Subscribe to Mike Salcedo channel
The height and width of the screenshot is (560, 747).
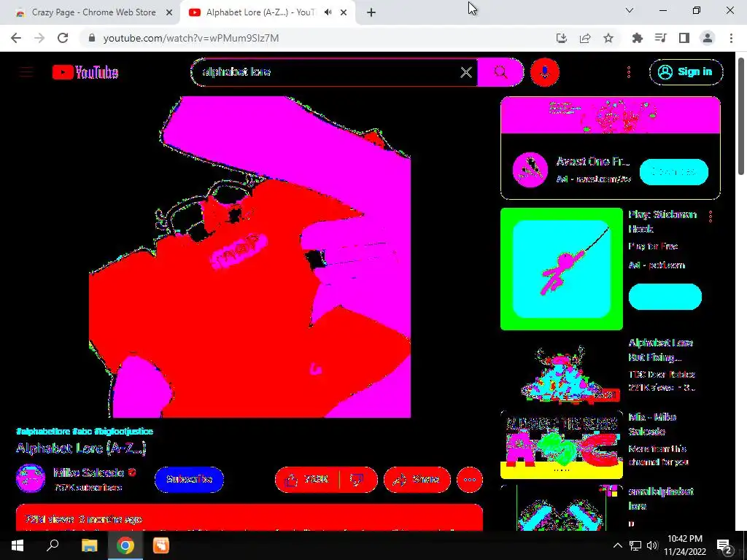tap(189, 480)
